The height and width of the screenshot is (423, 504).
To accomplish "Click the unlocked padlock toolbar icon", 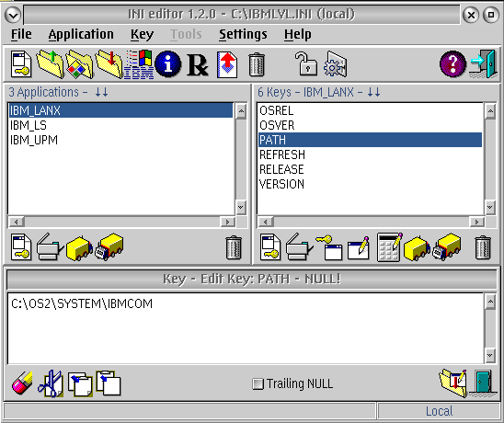I will point(305,64).
